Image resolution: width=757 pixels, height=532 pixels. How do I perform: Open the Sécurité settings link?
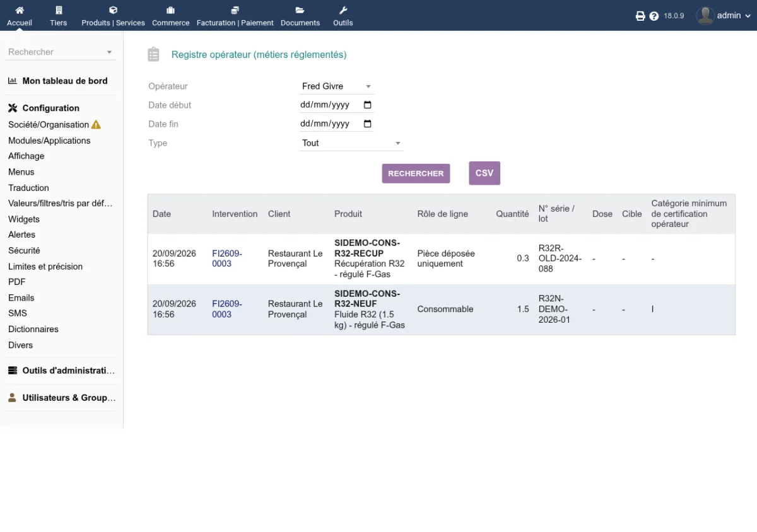[x=24, y=250]
